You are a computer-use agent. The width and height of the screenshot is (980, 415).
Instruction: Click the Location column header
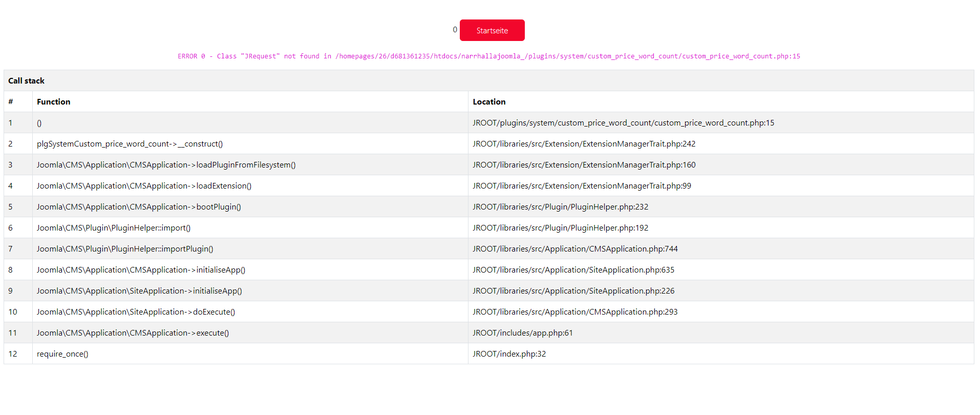(489, 102)
